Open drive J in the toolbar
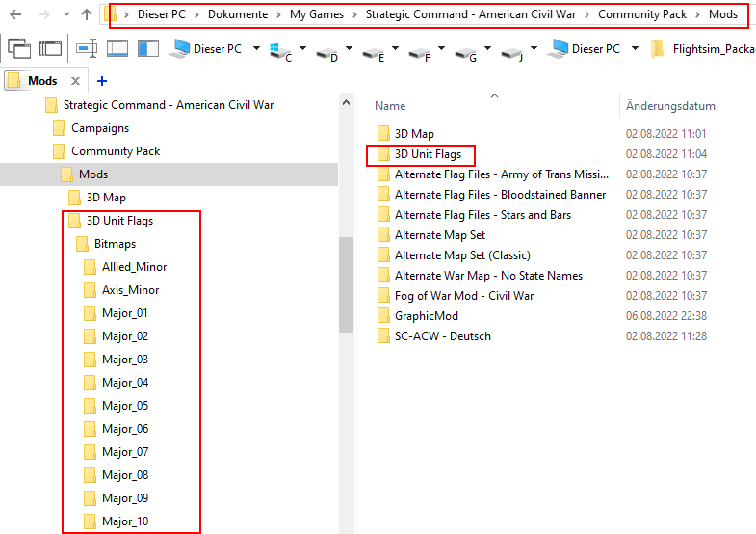The image size is (756, 534). [x=512, y=53]
